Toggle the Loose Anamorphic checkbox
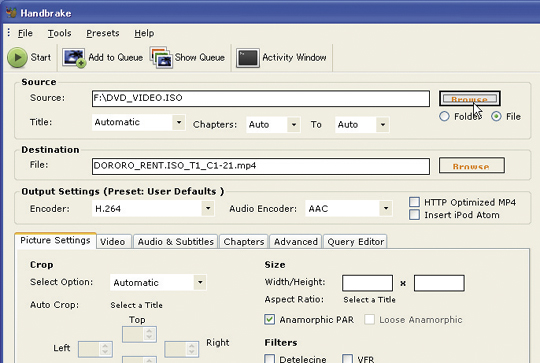Screen dimensions: 540x363 (x=370, y=319)
